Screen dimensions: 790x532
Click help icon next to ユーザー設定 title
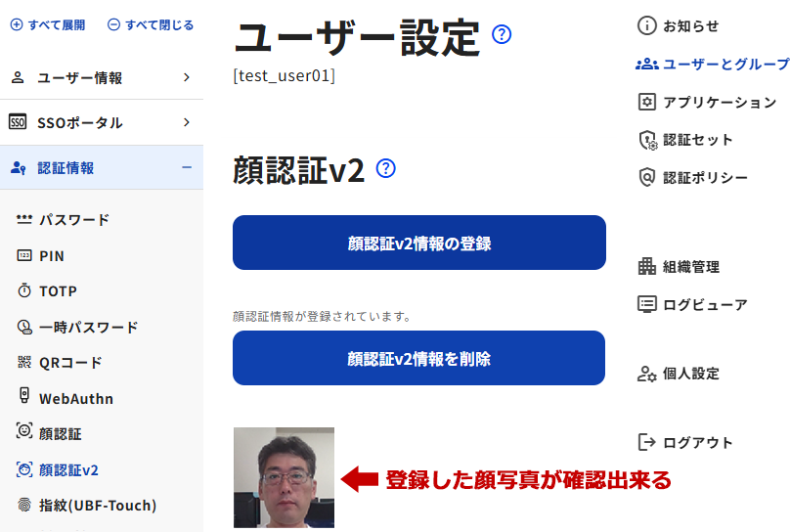(502, 35)
